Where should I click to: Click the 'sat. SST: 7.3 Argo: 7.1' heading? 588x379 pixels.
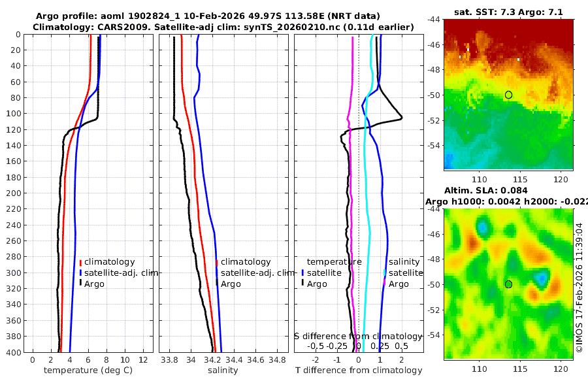508,12
